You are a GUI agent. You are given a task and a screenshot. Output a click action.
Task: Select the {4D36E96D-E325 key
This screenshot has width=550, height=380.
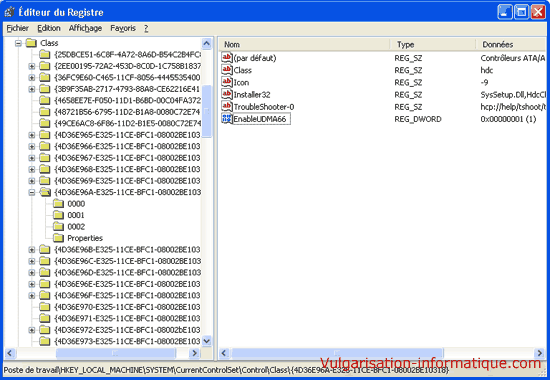pyautogui.click(x=127, y=273)
